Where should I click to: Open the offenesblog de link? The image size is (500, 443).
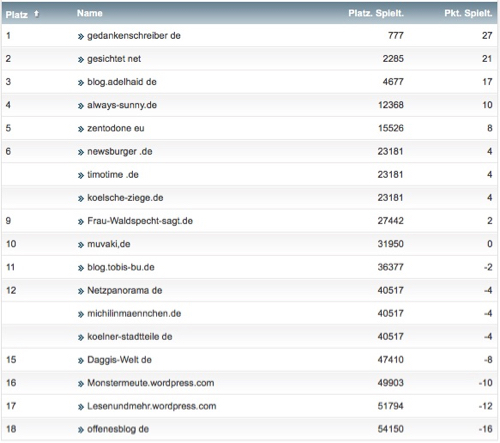click(118, 429)
